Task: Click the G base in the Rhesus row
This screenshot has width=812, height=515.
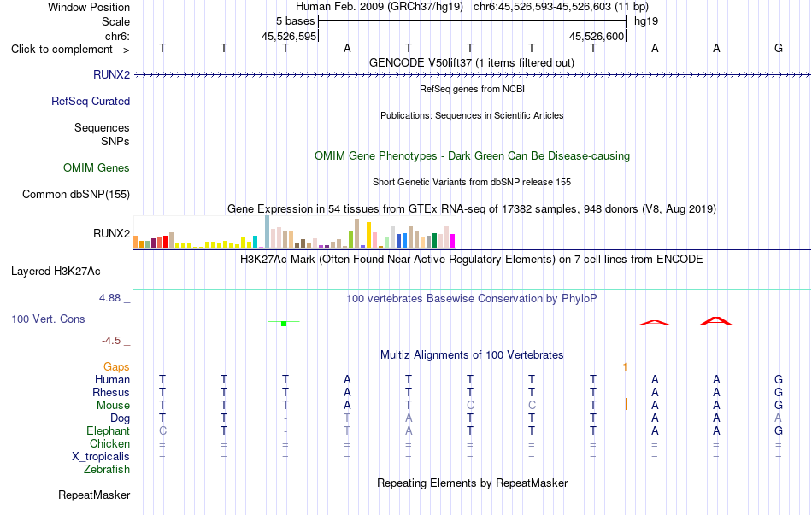Action: (778, 392)
